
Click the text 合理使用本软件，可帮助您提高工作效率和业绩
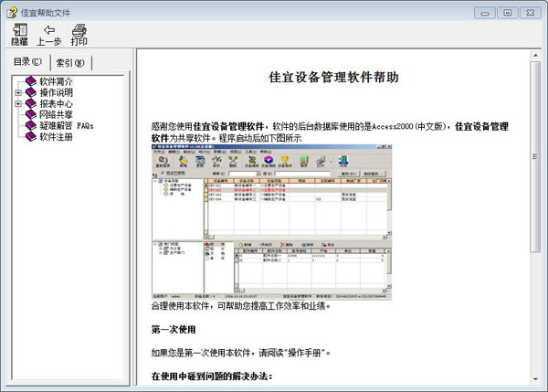(241, 305)
